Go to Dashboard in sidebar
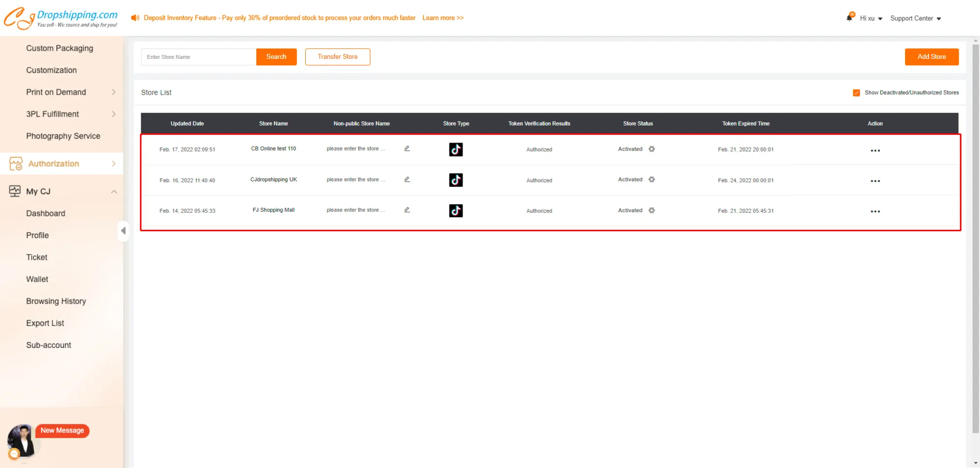 coord(46,213)
